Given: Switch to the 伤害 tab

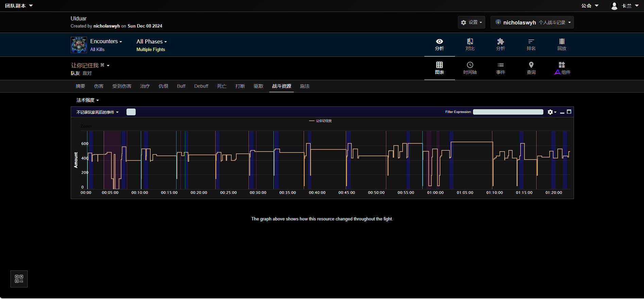Looking at the screenshot, I should point(99,86).
